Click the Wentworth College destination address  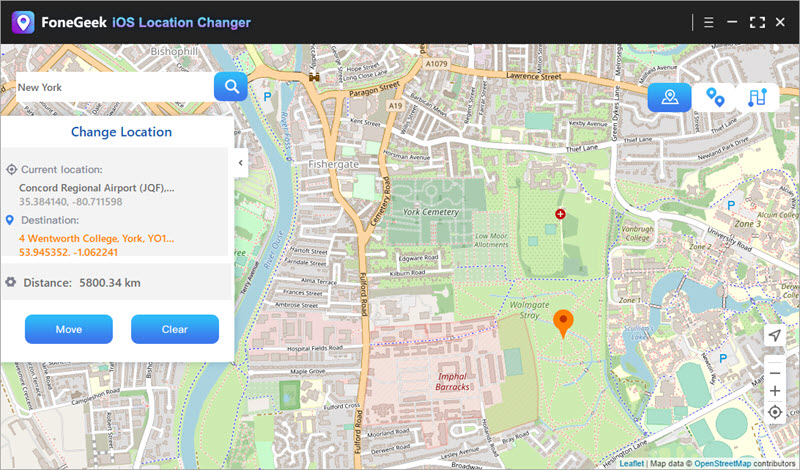click(x=97, y=239)
